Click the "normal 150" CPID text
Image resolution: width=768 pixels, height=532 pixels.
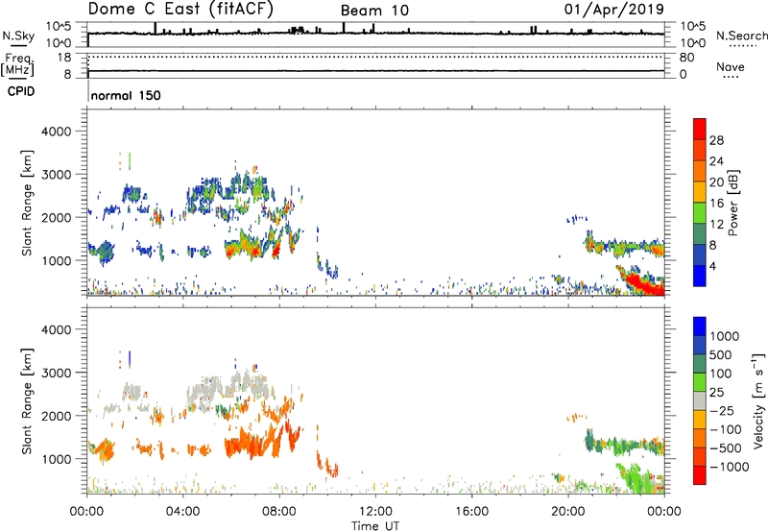(126, 95)
